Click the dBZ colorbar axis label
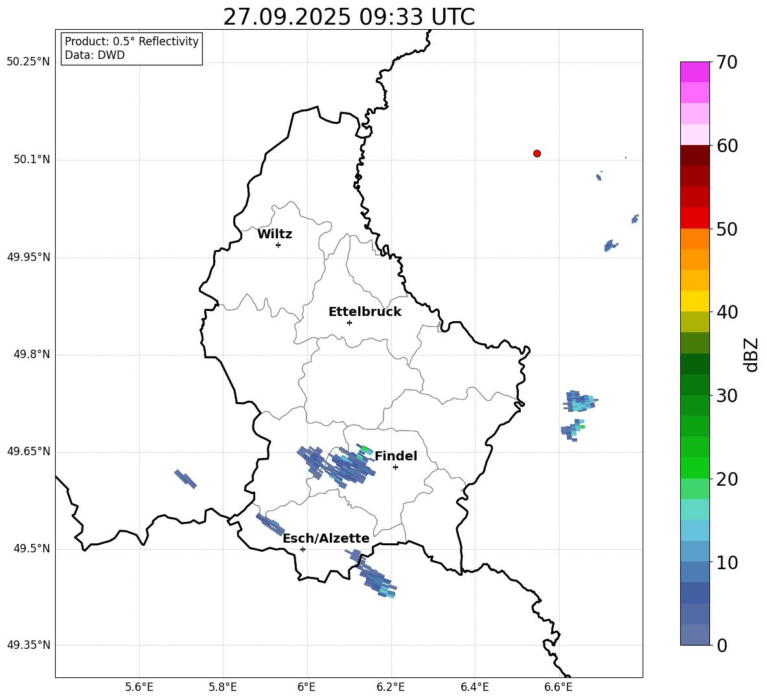 (x=751, y=354)
